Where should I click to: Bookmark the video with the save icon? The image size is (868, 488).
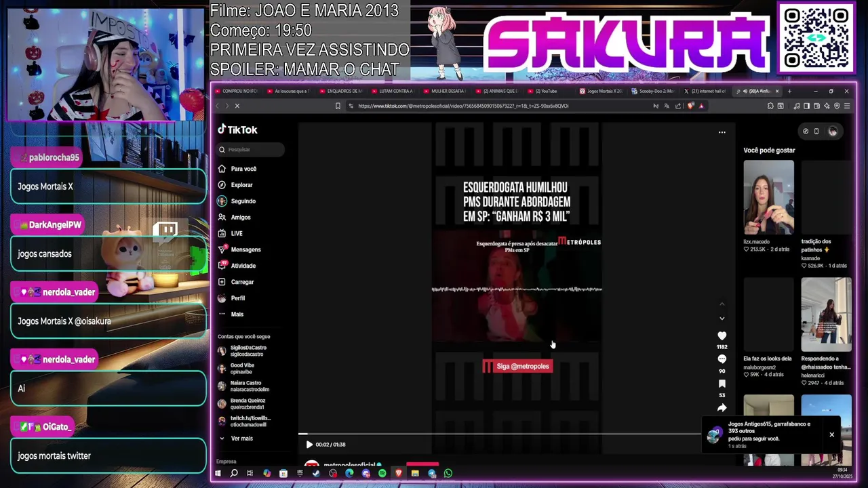coord(722,384)
